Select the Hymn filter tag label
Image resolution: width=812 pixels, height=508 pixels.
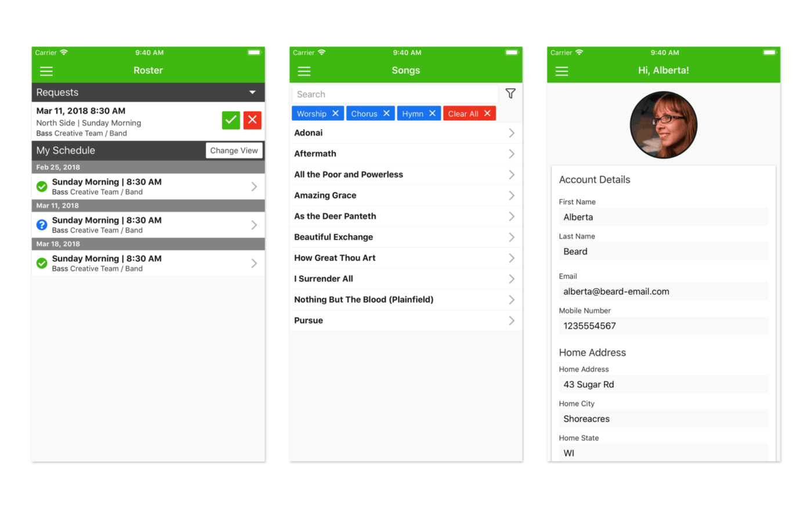tap(412, 114)
